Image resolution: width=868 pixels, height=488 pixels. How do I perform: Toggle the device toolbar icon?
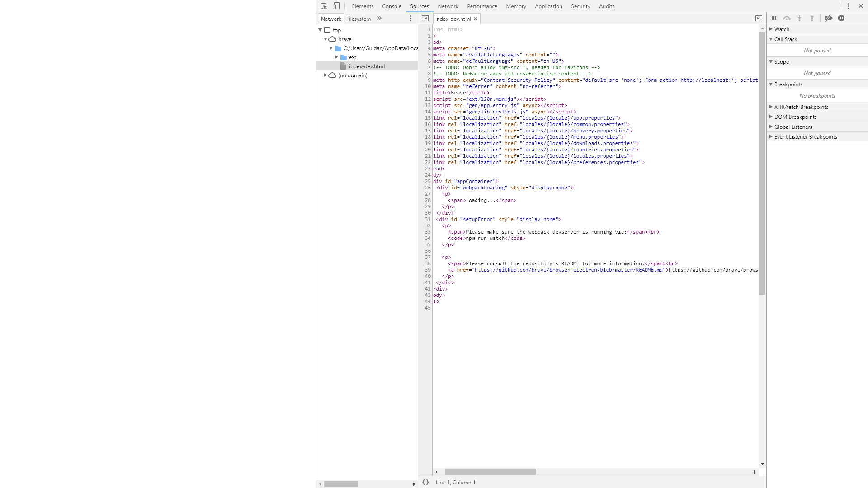point(336,6)
